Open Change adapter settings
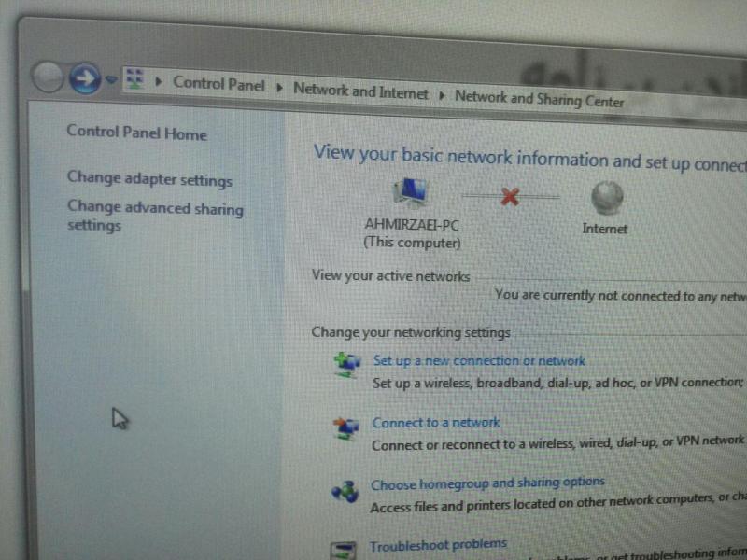This screenshot has width=747, height=560. point(149,179)
